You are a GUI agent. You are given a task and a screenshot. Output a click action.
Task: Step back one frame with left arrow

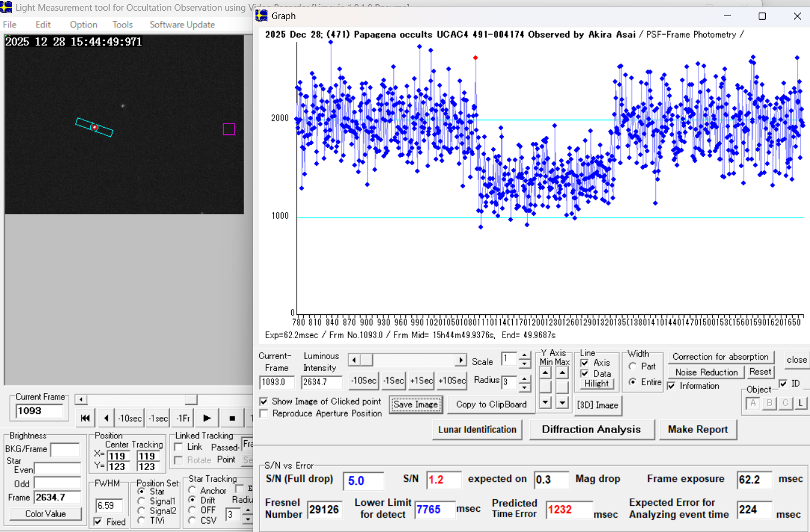pyautogui.click(x=106, y=418)
